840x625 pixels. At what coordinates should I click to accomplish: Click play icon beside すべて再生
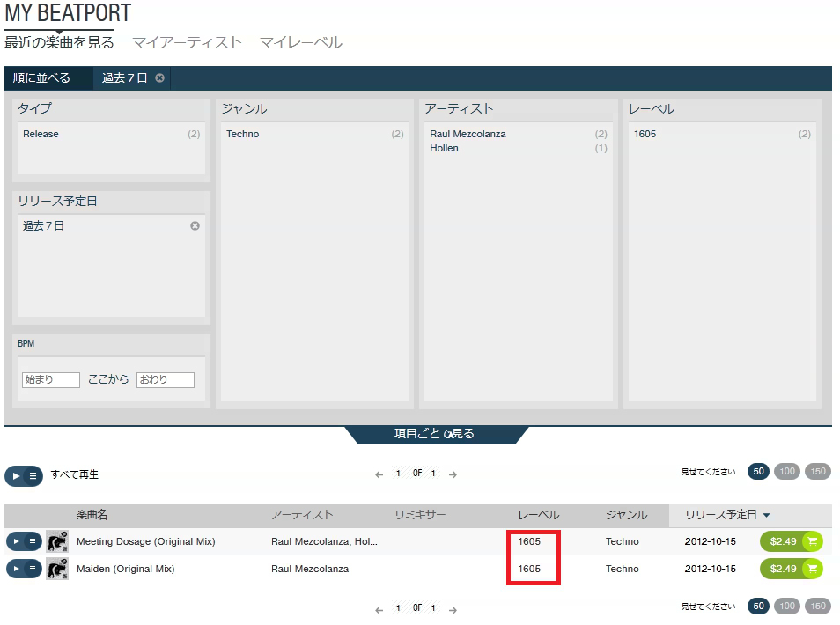[16, 475]
